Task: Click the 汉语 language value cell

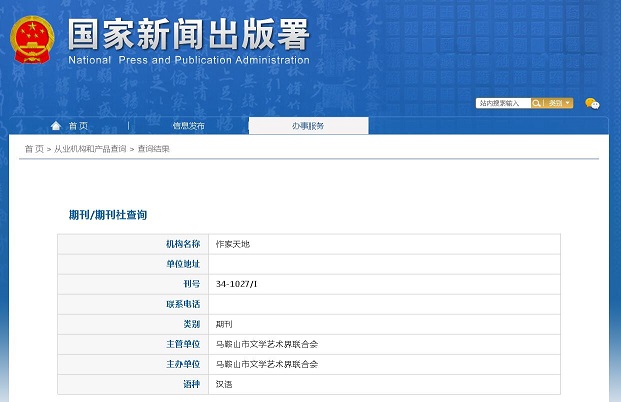Action: point(225,384)
